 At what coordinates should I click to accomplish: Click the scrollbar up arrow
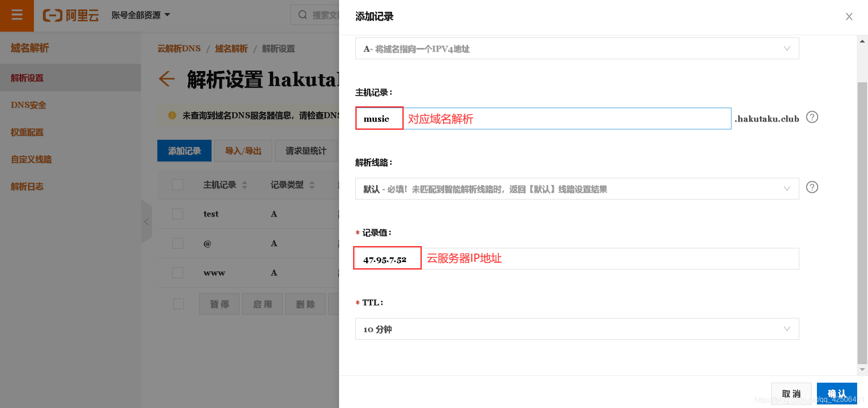pos(862,41)
